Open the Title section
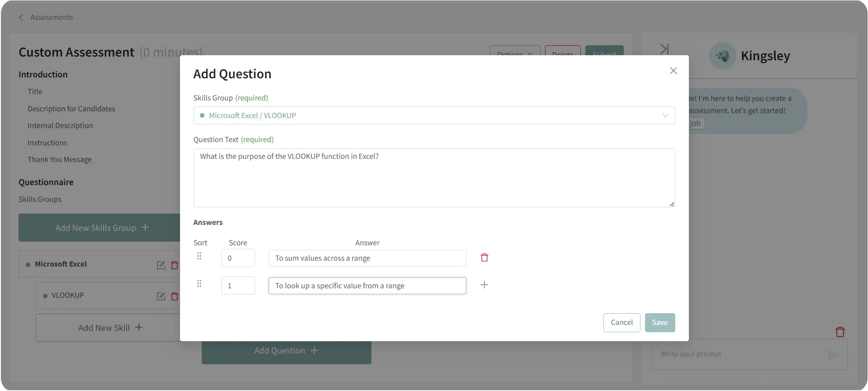Viewport: 868px width, 391px height. (35, 91)
